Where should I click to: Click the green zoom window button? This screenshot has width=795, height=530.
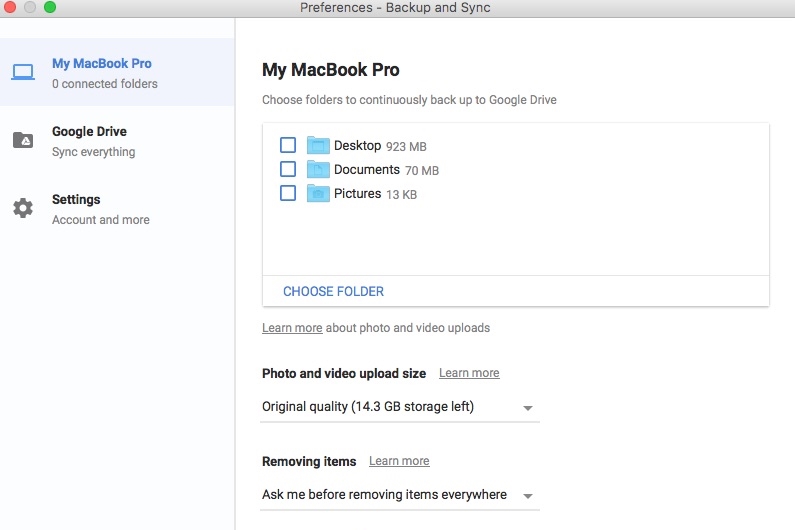[x=50, y=7]
